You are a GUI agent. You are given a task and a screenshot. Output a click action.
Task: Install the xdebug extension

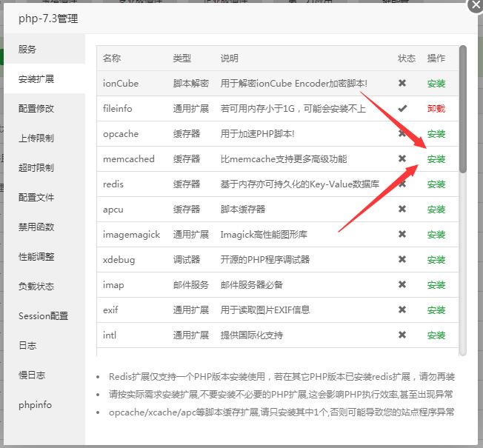tap(436, 260)
